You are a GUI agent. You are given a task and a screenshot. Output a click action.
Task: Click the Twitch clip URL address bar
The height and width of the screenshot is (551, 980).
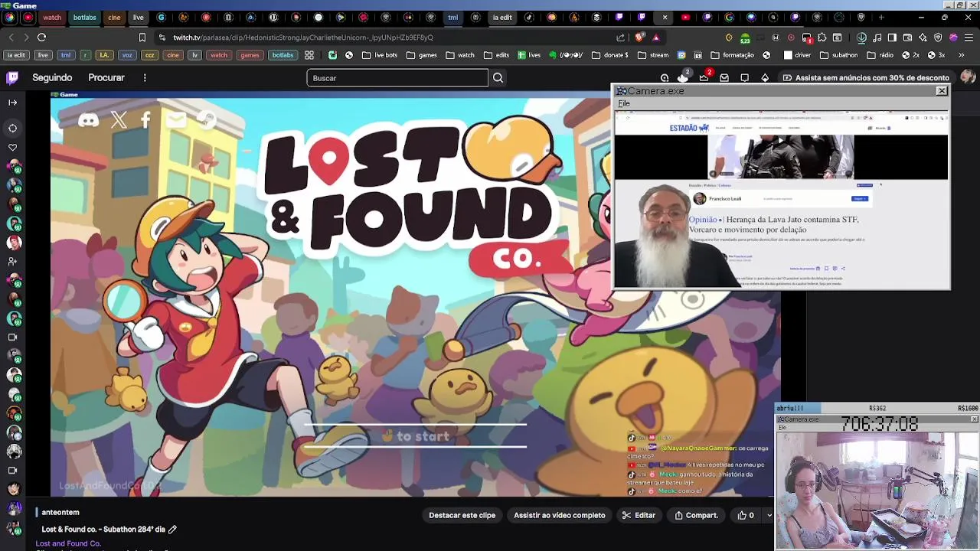[303, 37]
